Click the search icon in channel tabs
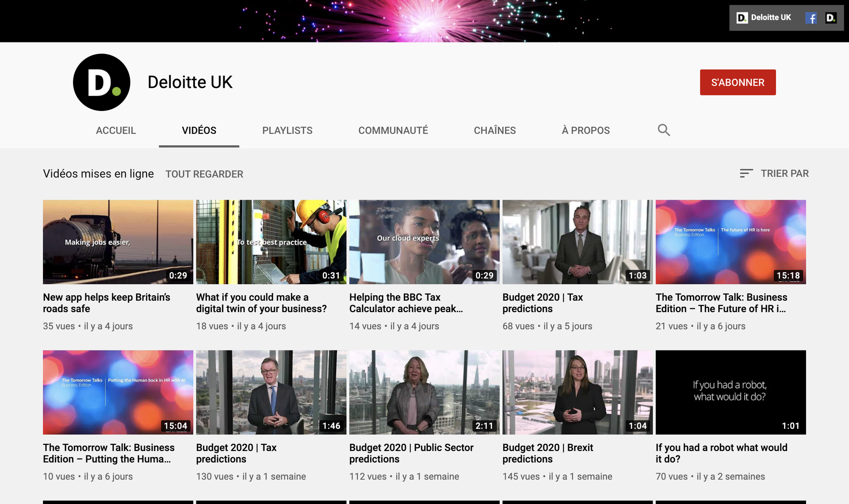The width and height of the screenshot is (849, 504). point(664,130)
